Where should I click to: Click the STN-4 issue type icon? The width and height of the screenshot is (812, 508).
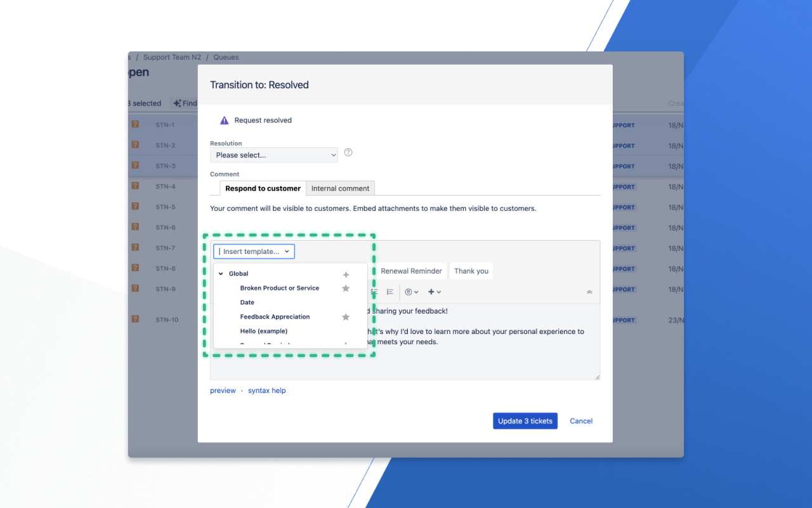(x=135, y=186)
